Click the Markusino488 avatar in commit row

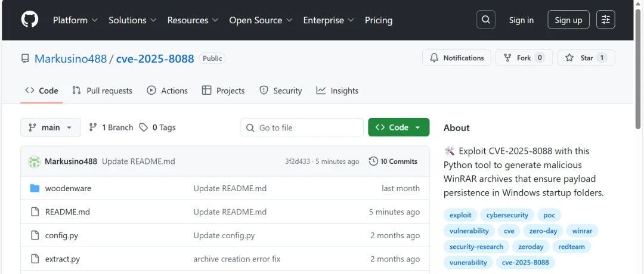pos(34,161)
